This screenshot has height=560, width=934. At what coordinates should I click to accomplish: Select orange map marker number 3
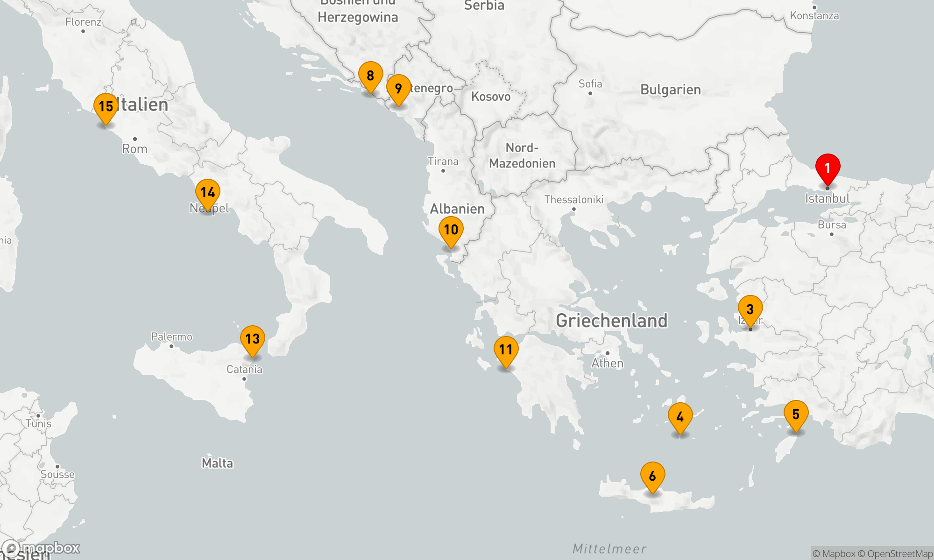[750, 309]
